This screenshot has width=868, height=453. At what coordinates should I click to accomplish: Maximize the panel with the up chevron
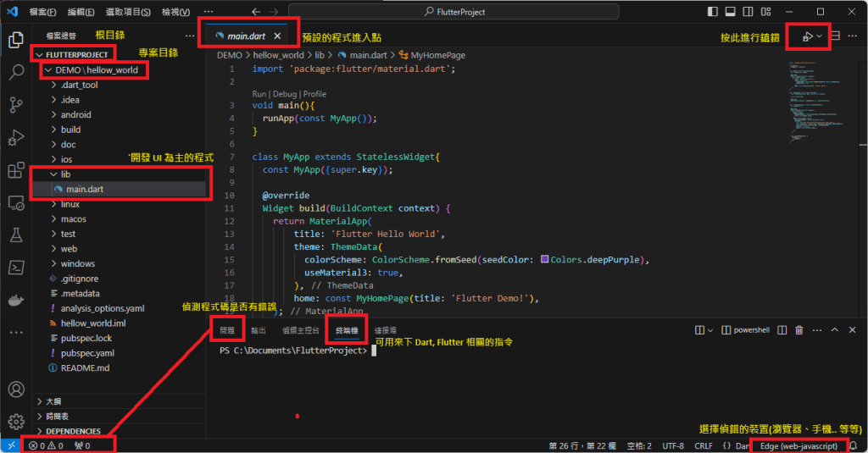[835, 329]
